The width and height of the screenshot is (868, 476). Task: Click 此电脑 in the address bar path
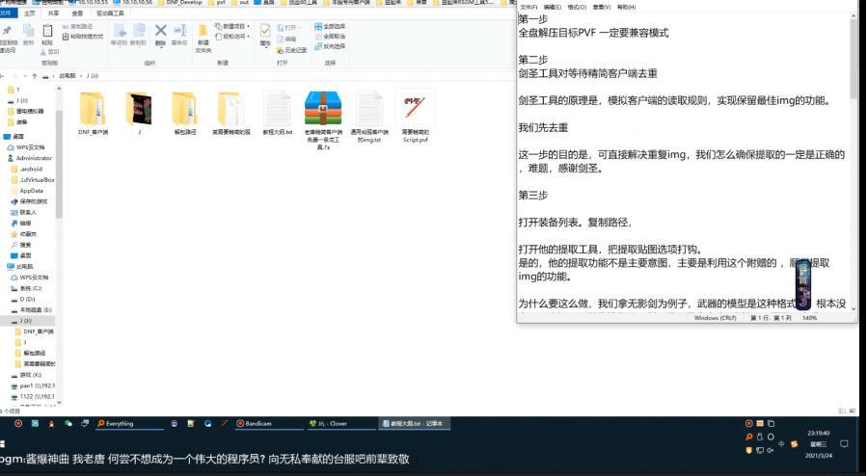click(x=67, y=76)
